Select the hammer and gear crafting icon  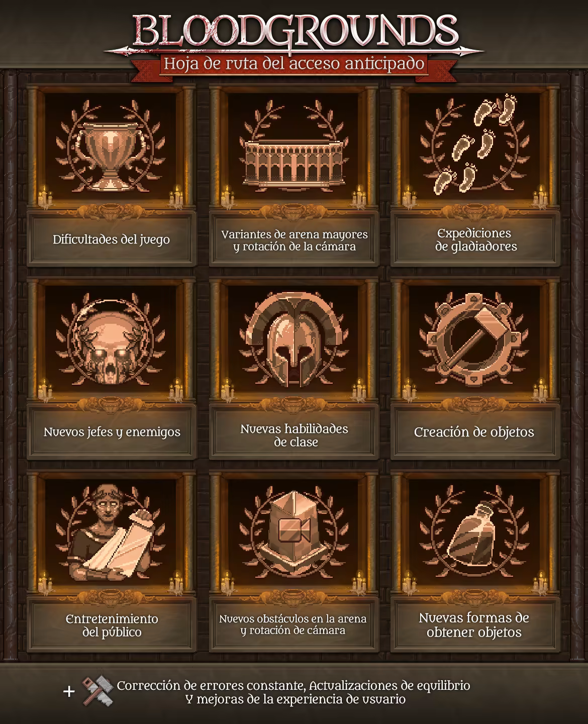474,340
